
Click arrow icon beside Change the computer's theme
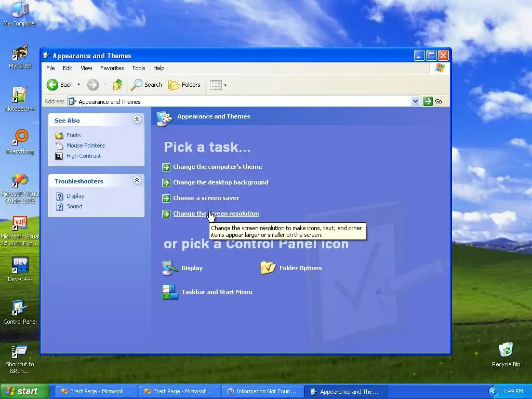(x=166, y=167)
